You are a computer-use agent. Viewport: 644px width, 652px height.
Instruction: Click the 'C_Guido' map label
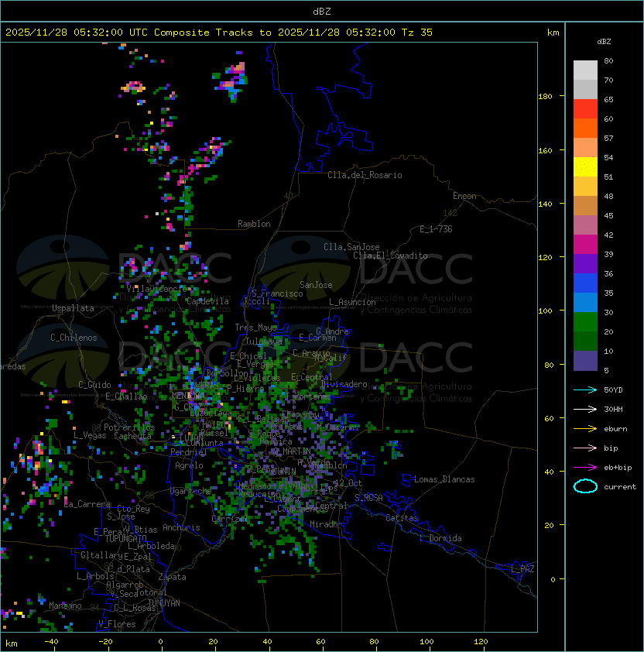[94, 385]
